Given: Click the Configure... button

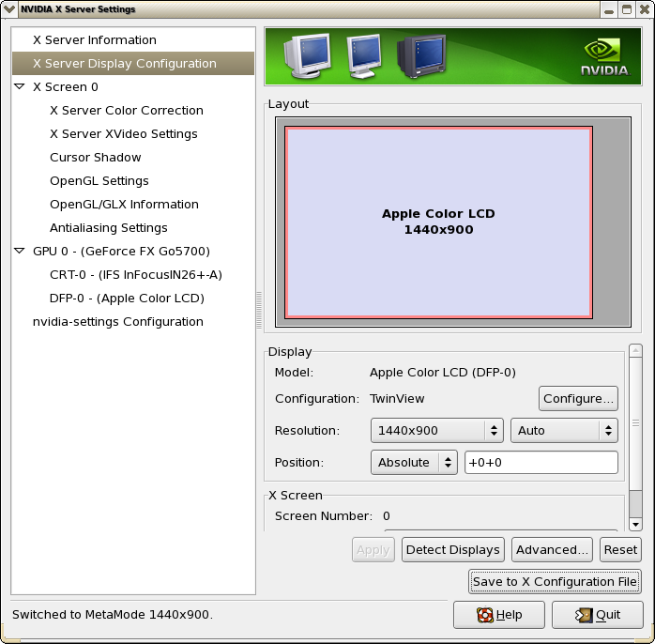Looking at the screenshot, I should tap(578, 398).
